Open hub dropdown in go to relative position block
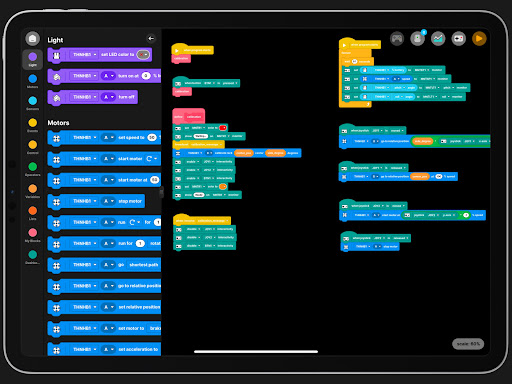The height and width of the screenshot is (384, 512). point(85,286)
